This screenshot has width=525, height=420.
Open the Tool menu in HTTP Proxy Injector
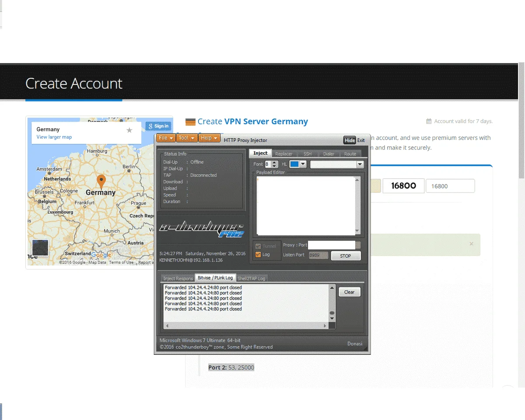tap(186, 138)
